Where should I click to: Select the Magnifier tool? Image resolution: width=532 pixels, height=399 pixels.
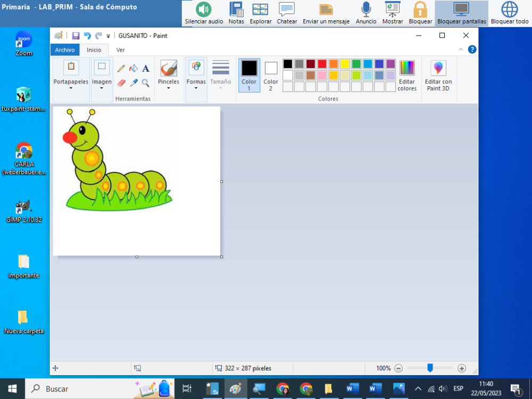coord(145,83)
